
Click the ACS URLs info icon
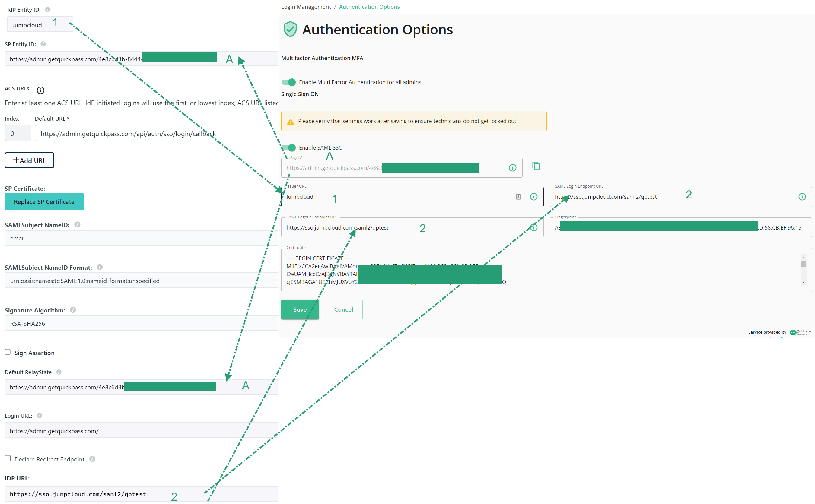tap(40, 90)
